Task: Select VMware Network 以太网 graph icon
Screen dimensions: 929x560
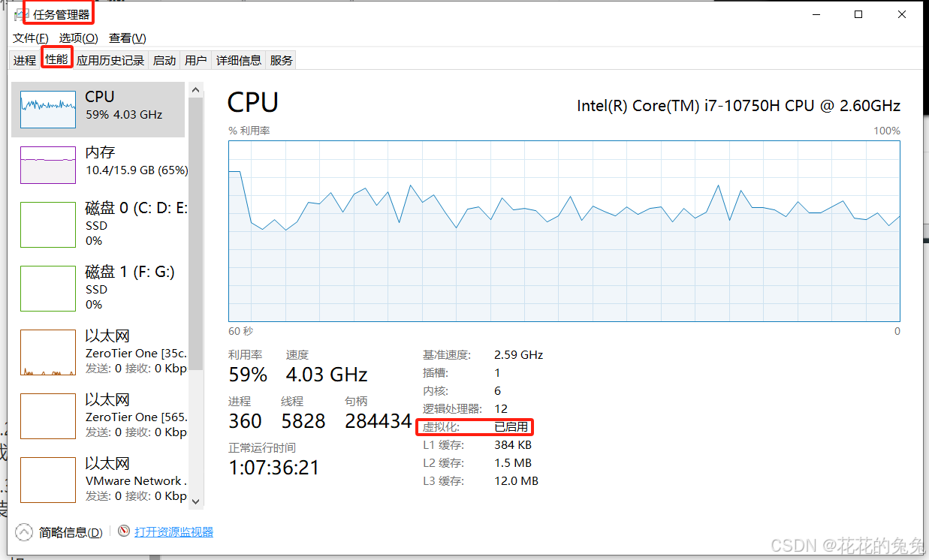Action: tap(48, 480)
